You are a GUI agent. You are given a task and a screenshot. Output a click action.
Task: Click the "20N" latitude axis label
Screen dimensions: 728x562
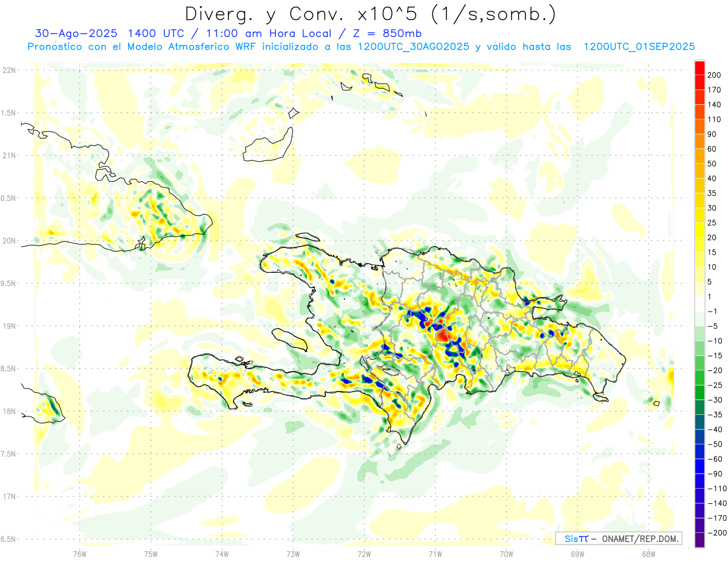(8, 241)
